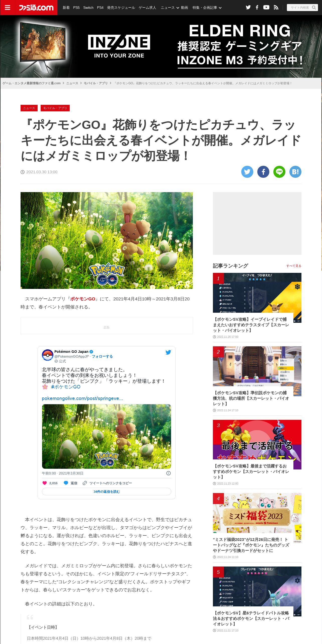Screen dimensions: 322x644
Task: Bookmark article with Hatena B! button
Action: pyautogui.click(x=295, y=172)
